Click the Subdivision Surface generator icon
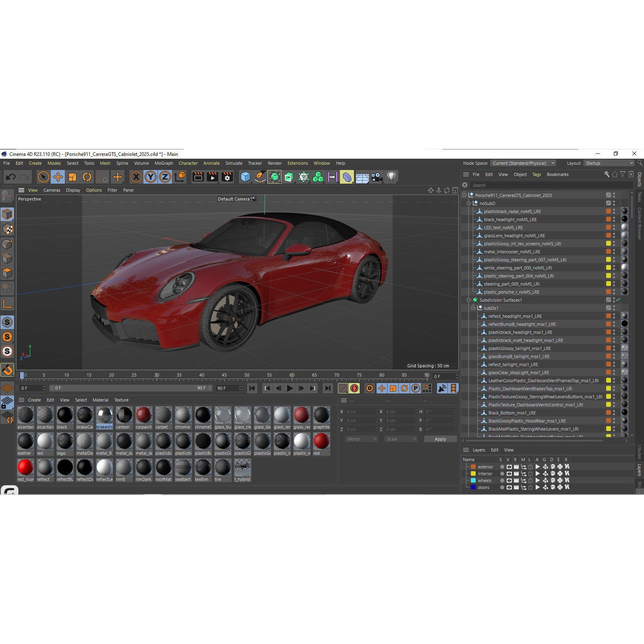This screenshot has width=644, height=644. click(275, 177)
